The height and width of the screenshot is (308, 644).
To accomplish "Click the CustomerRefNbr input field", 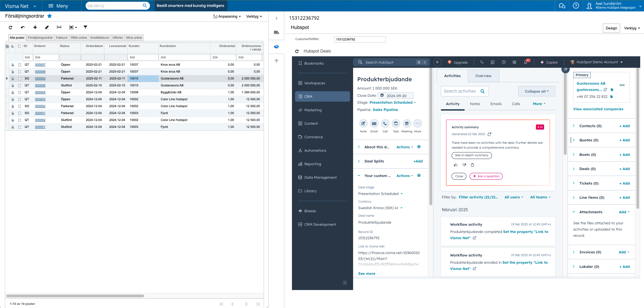I will tap(360, 39).
